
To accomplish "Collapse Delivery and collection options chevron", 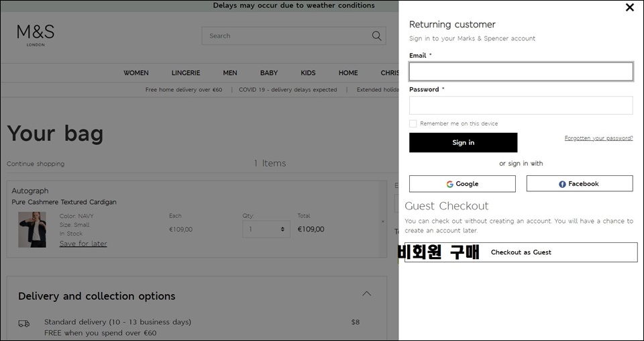I will [366, 294].
